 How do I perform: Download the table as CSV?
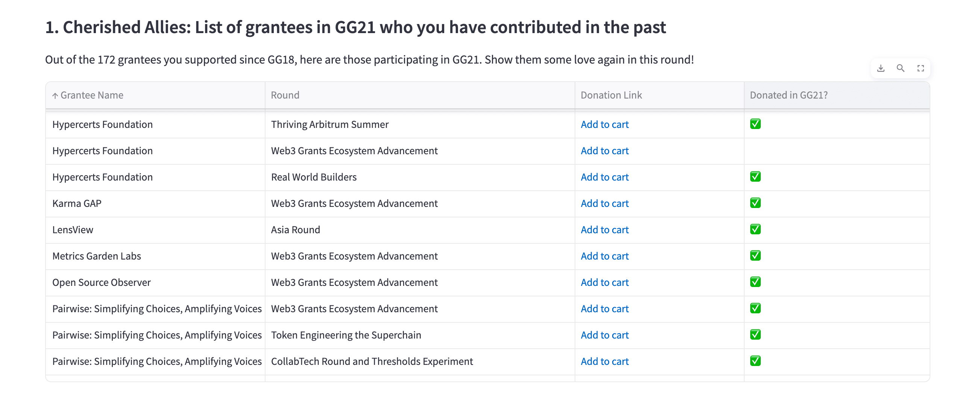(x=881, y=68)
